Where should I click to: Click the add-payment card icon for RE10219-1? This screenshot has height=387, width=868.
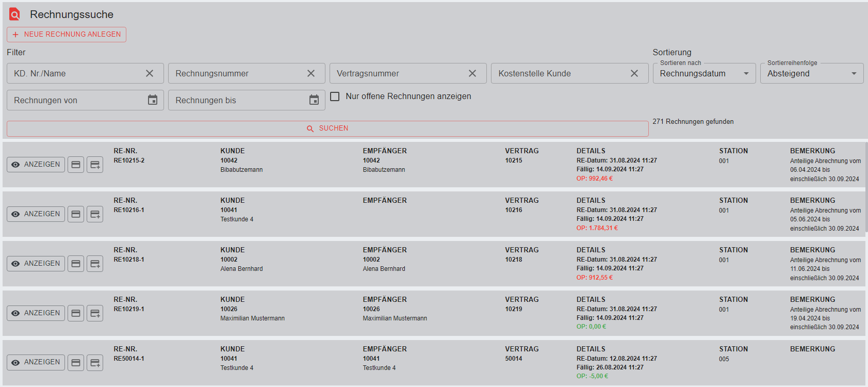coord(95,313)
